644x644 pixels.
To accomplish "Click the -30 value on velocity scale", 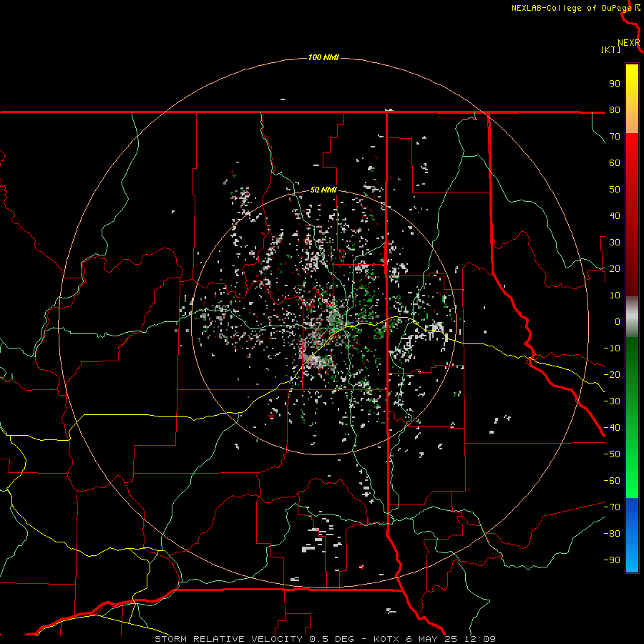I will click(612, 401).
